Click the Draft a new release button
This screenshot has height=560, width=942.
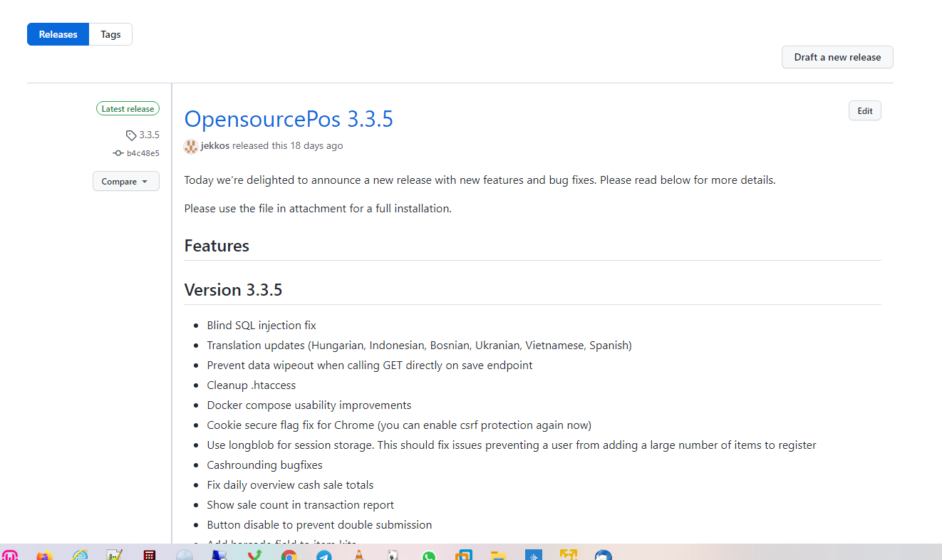click(837, 57)
